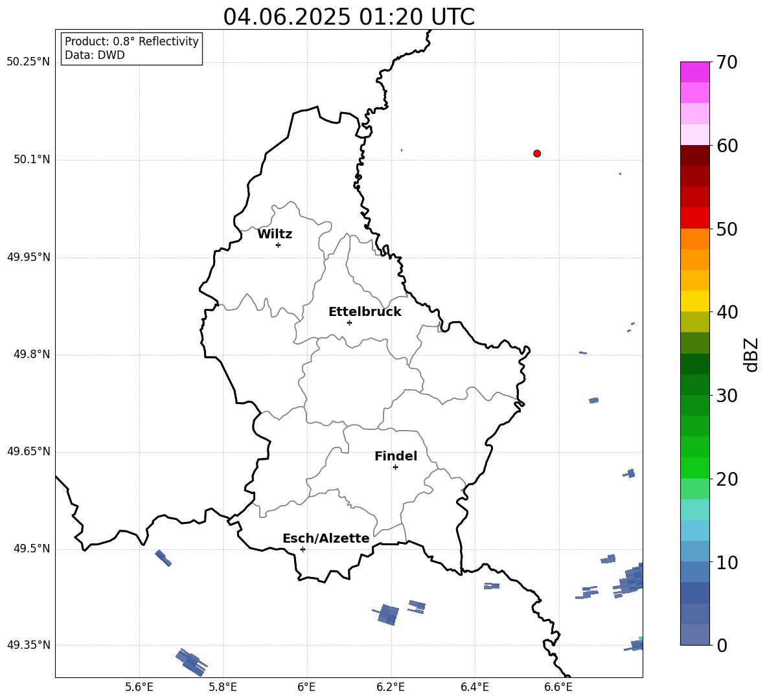Click the 49.95°N latitude label
The width and height of the screenshot is (767, 700).
pos(29,257)
